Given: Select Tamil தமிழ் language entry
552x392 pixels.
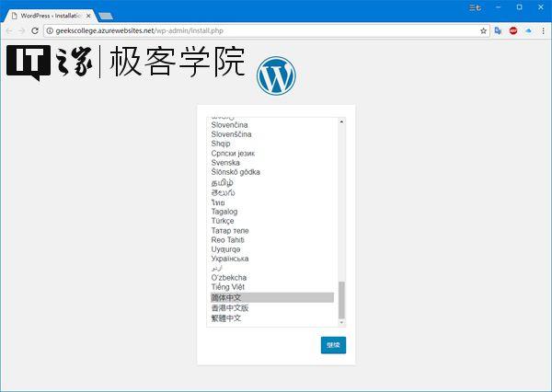Looking at the screenshot, I should tap(222, 183).
